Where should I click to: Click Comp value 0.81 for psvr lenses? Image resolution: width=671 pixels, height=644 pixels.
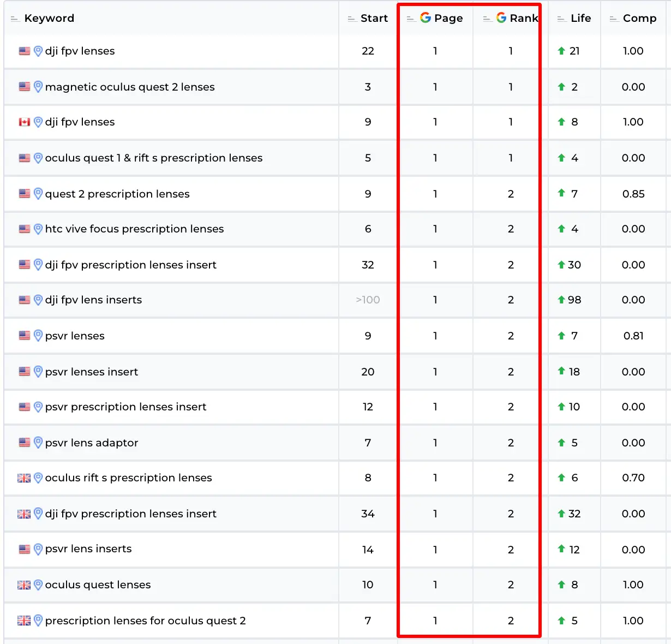[633, 336]
